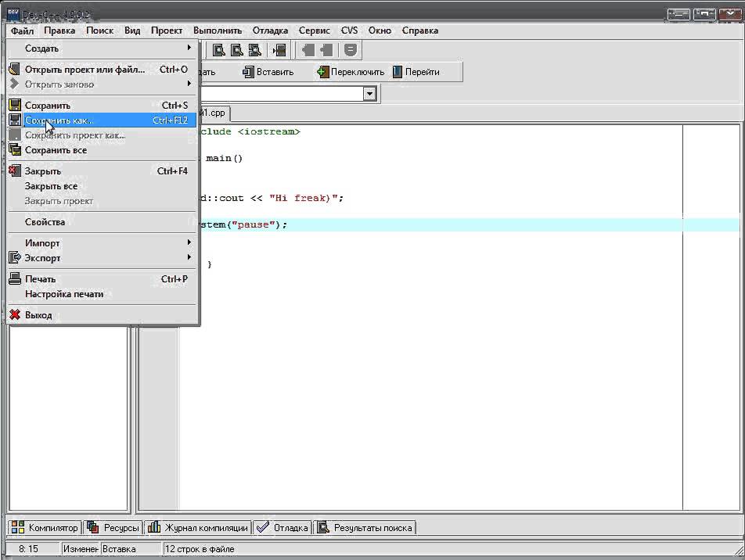Click Close (Закрыть) in the File menu
745x560 pixels.
pos(43,171)
